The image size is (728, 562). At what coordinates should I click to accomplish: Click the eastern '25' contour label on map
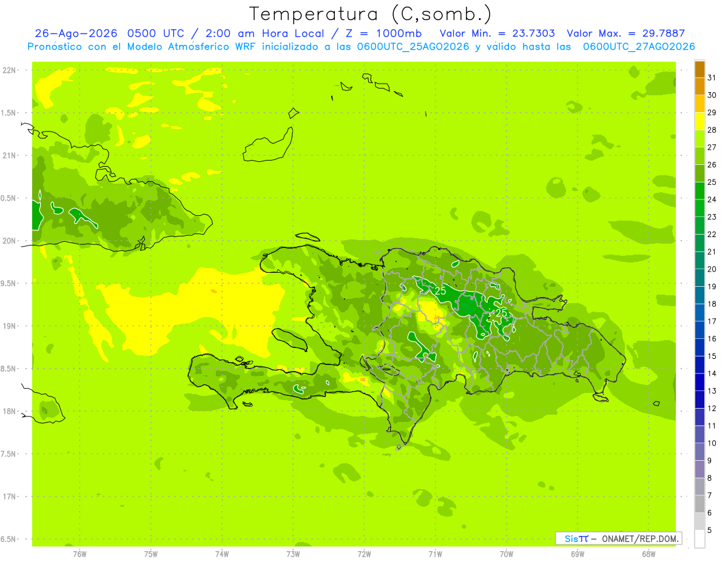tap(502, 312)
